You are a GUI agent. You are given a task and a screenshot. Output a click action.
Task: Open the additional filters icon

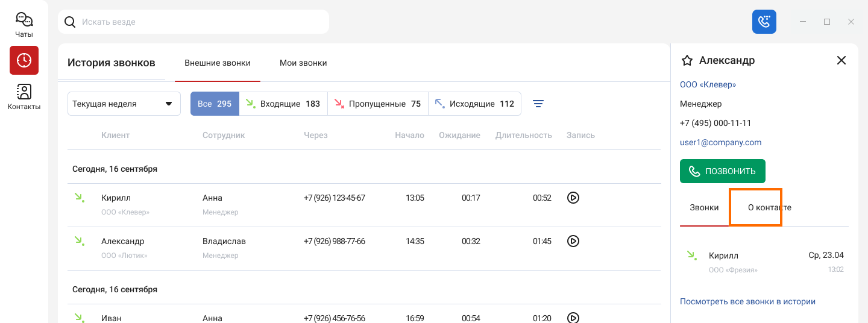click(x=538, y=104)
